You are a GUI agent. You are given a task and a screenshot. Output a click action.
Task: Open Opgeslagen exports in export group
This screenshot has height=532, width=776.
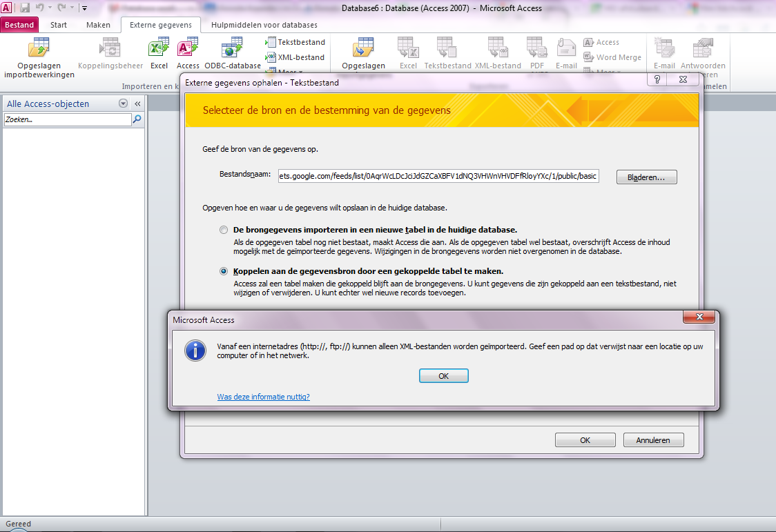363,53
